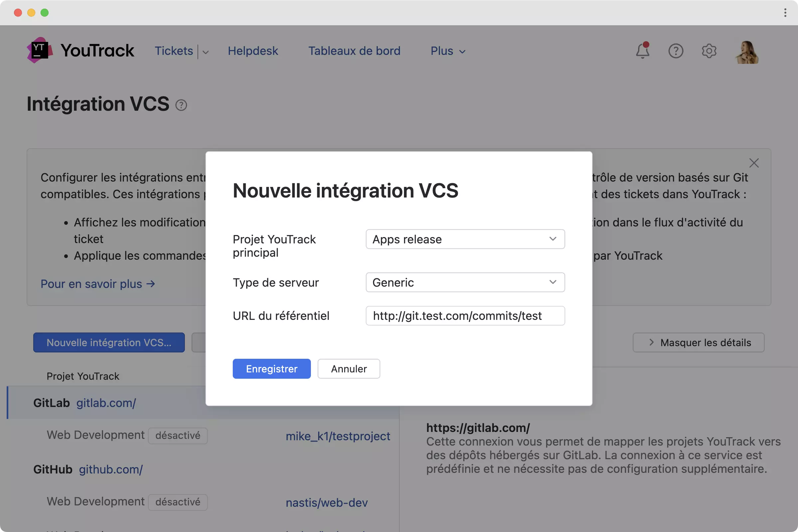
Task: Click the YouTrack logo icon
Action: 40,50
